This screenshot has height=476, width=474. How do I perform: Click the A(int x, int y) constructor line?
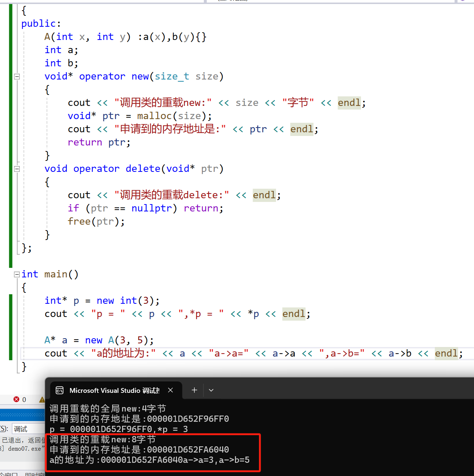(x=125, y=37)
